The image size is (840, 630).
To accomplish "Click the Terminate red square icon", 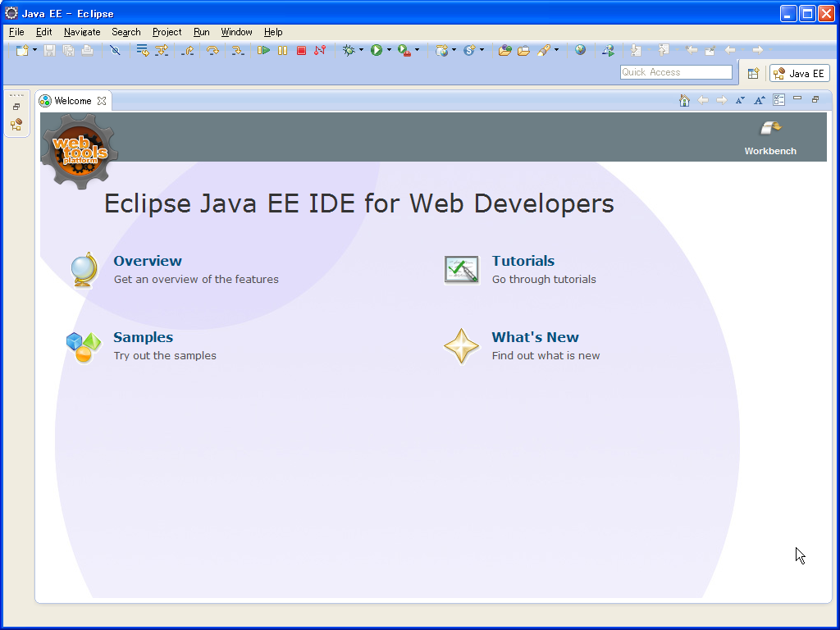I will click(300, 50).
